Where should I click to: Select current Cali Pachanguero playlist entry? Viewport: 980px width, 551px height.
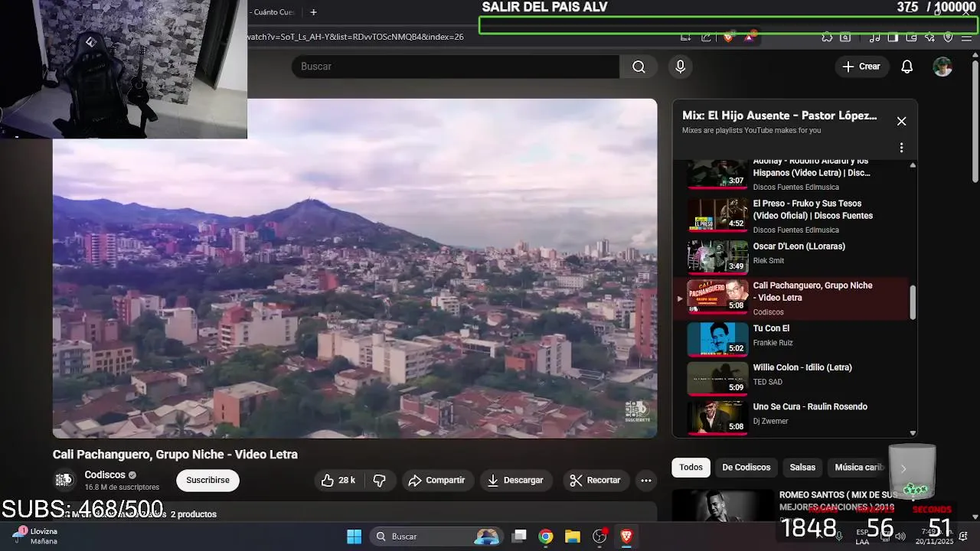tap(792, 298)
